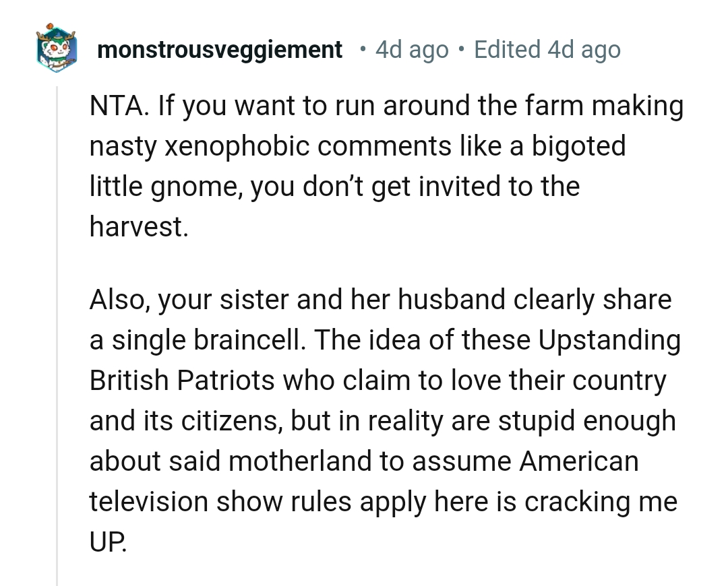Select the username monstrousveggiement

[220, 48]
